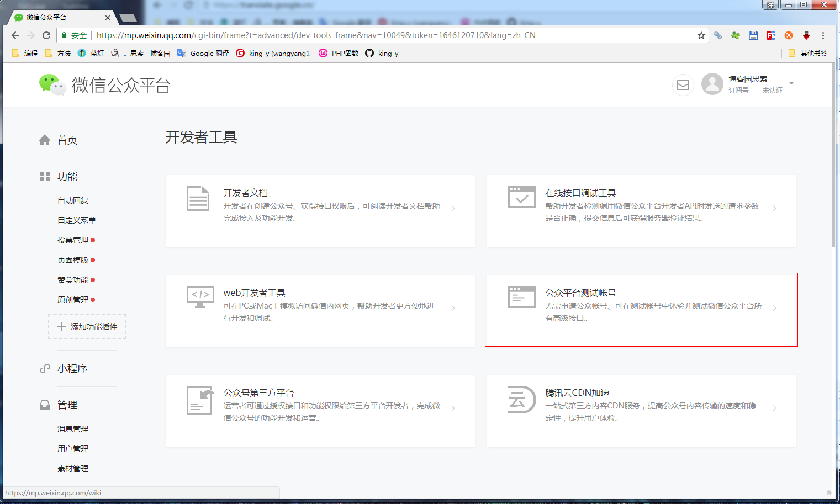Click the orange circular extension icon

[x=789, y=35]
